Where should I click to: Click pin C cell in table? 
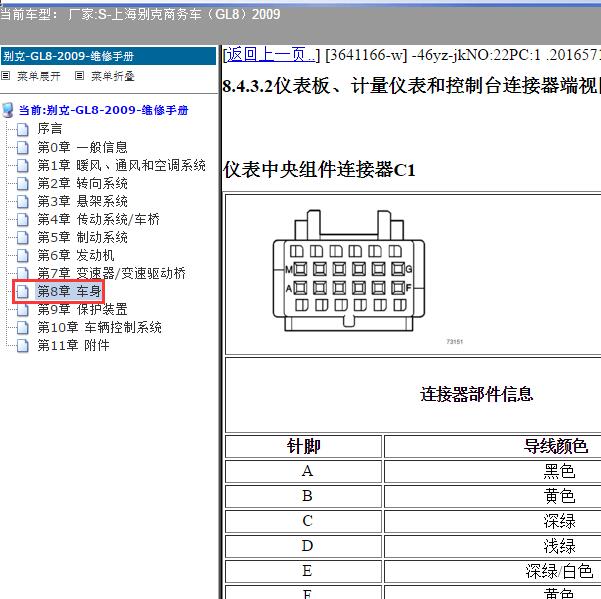(x=303, y=521)
